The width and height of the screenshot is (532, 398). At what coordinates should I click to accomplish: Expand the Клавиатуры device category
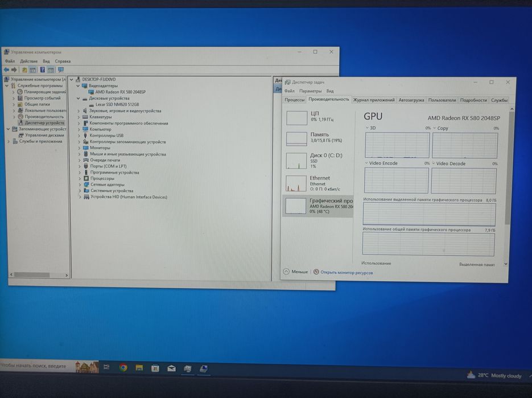(79, 117)
